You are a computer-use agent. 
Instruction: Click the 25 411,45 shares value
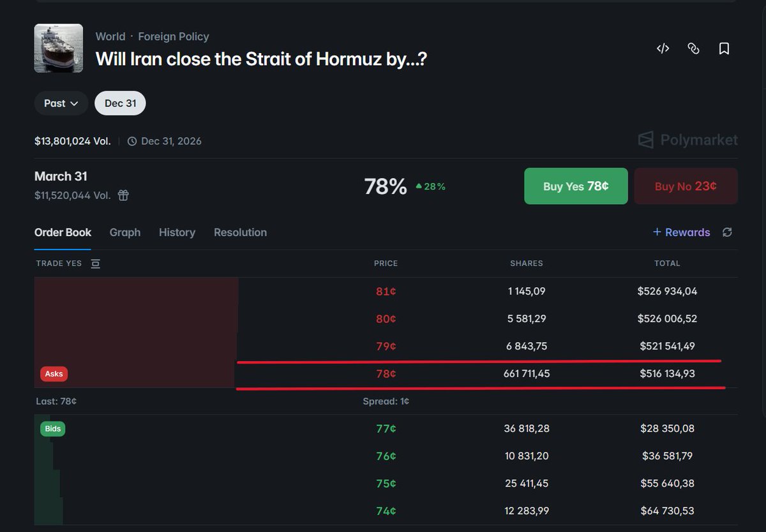point(527,484)
